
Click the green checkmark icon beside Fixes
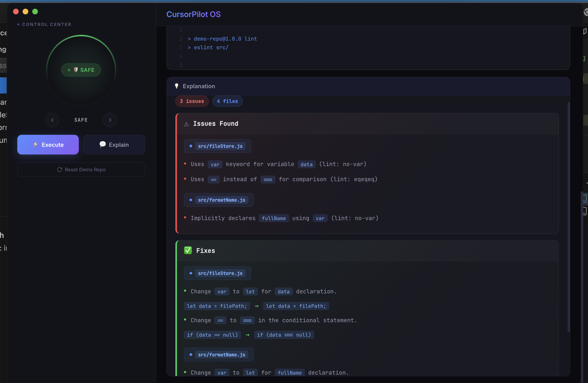point(188,251)
